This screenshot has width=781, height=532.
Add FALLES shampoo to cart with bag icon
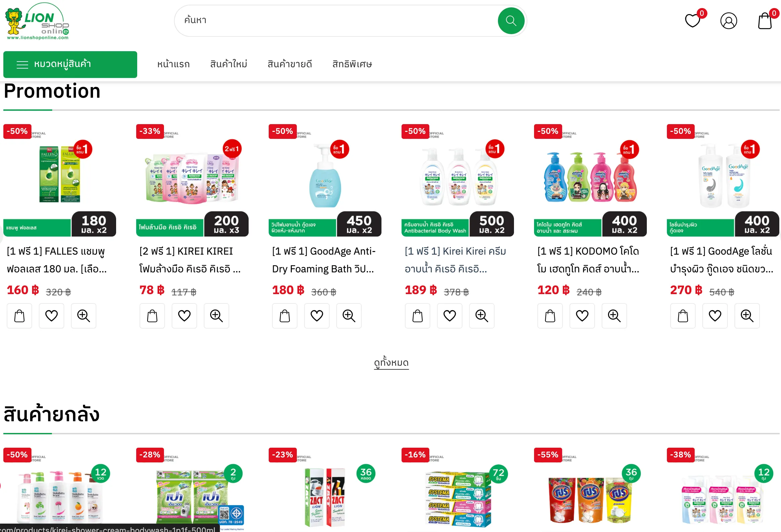coord(19,316)
